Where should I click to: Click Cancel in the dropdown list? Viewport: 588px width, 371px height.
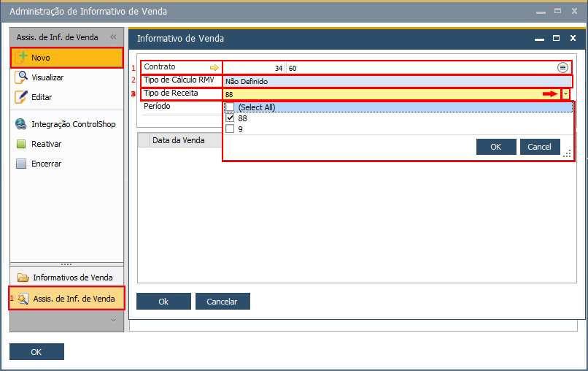[540, 147]
